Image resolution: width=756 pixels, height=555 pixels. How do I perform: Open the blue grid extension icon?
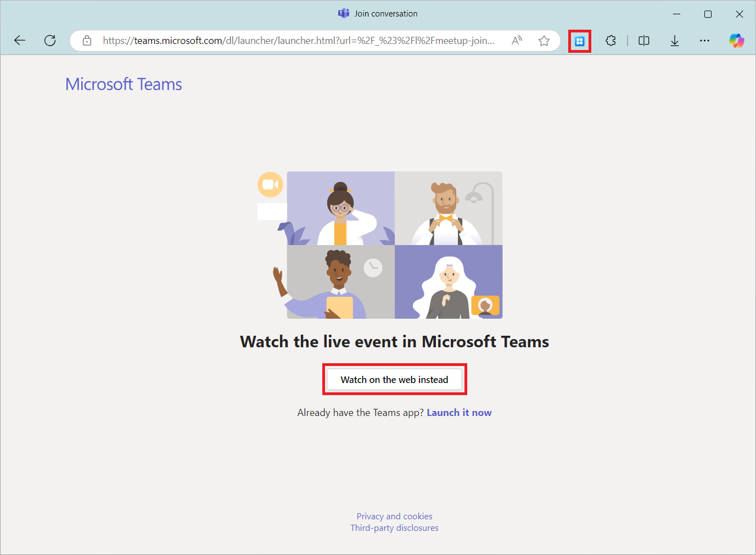[x=580, y=41]
